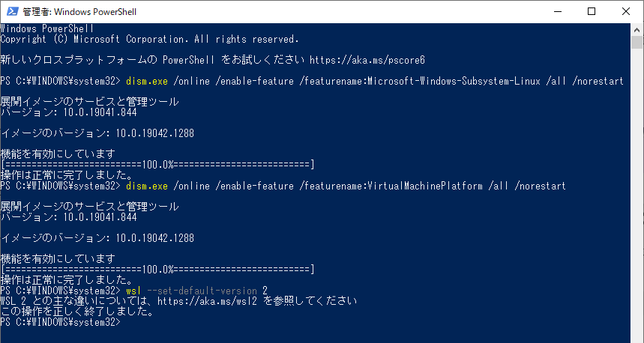The height and width of the screenshot is (343, 644).
Task: Click the Microsoft-Windows-Subsystem-Linux feature name
Action: pyautogui.click(x=454, y=81)
